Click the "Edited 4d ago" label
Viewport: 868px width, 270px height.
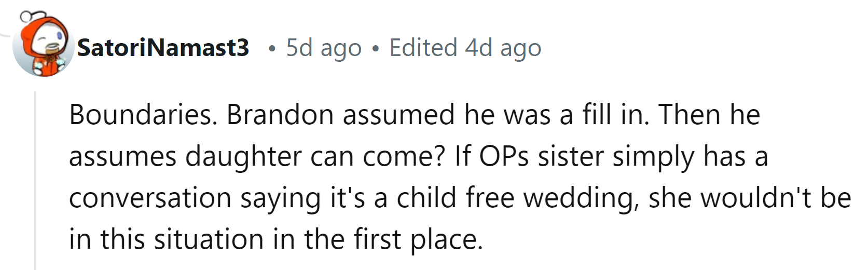point(465,48)
